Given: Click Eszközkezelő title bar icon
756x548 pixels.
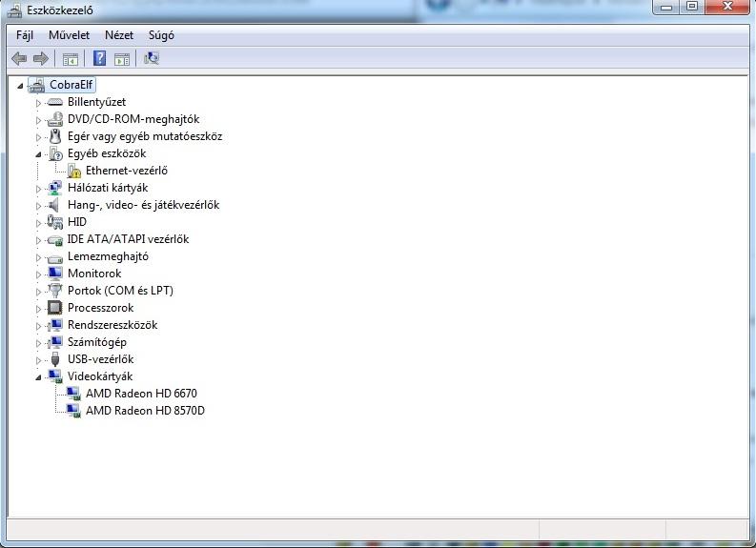Looking at the screenshot, I should [x=14, y=10].
